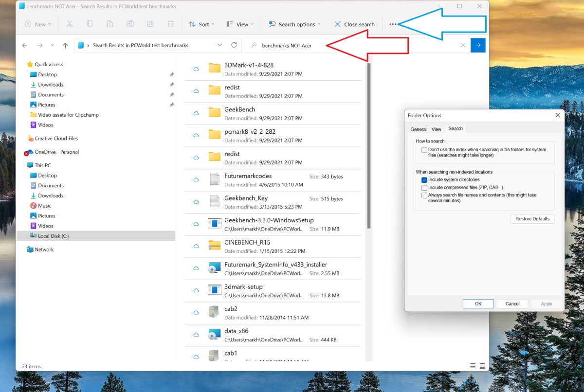Image resolution: width=584 pixels, height=392 pixels.
Task: Click the Rename icon in toolbar
Action: [130, 24]
